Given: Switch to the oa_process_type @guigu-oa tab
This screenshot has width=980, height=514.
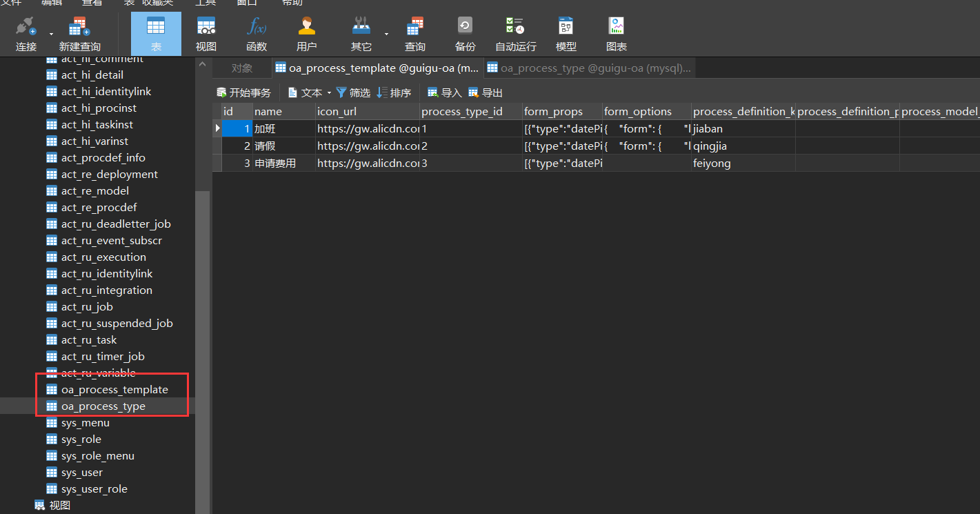Looking at the screenshot, I should (589, 68).
